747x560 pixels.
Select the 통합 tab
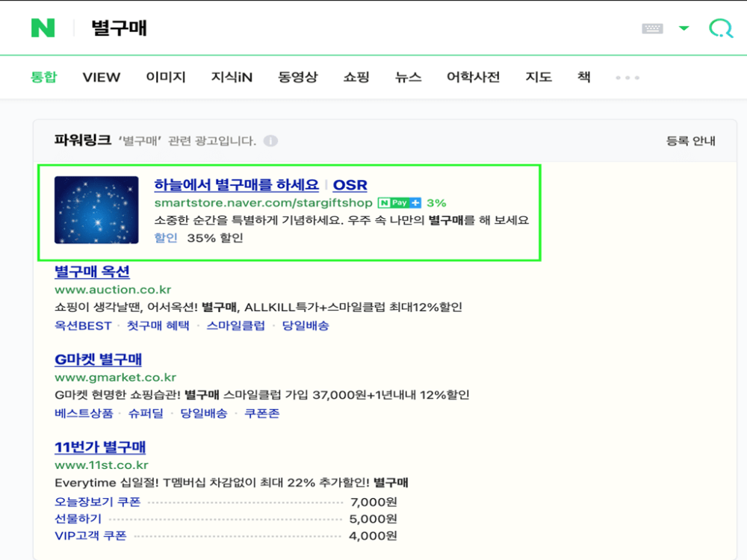[43, 77]
